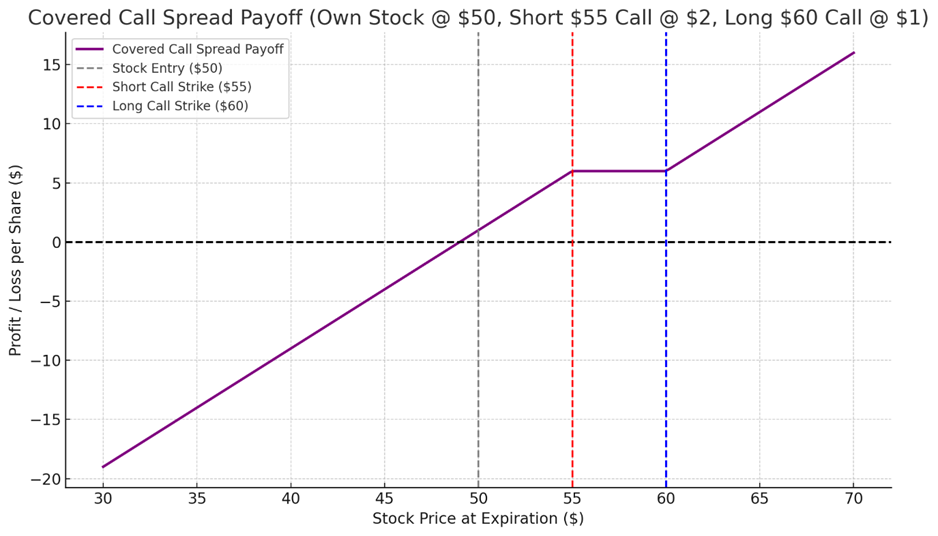Select the 'Covered Call Spread Payoff' legend label

click(197, 49)
